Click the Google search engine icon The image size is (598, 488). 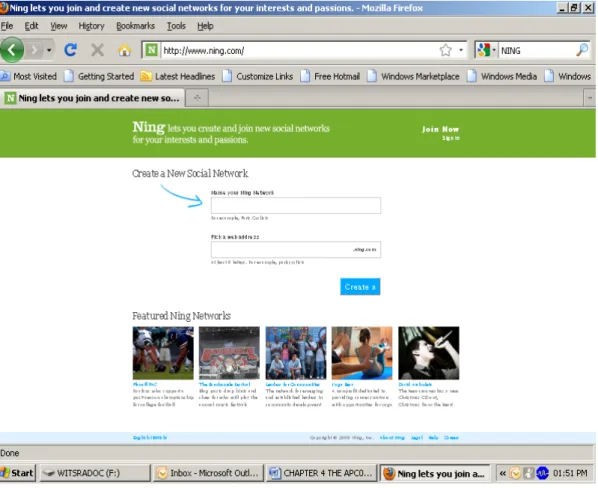484,50
